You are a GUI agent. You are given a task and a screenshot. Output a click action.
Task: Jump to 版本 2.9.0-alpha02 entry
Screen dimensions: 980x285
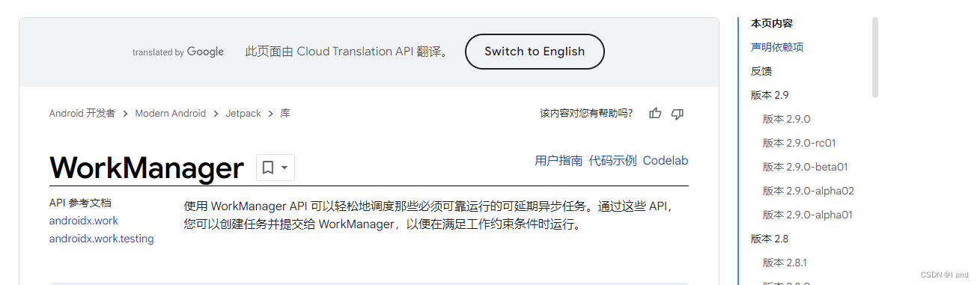[809, 191]
